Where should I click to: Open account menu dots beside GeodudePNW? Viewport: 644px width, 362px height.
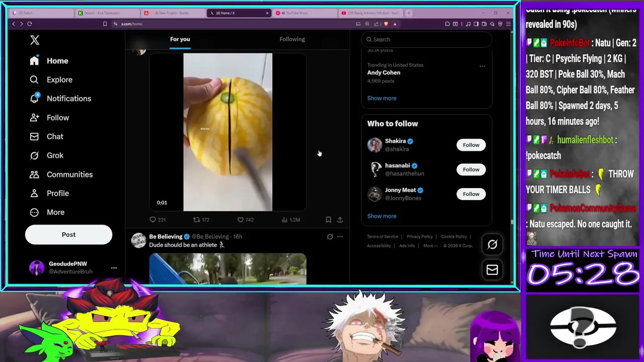point(114,267)
